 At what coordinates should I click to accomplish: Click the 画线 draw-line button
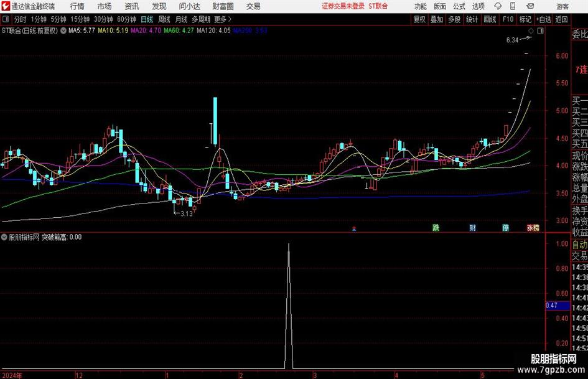(x=490, y=19)
